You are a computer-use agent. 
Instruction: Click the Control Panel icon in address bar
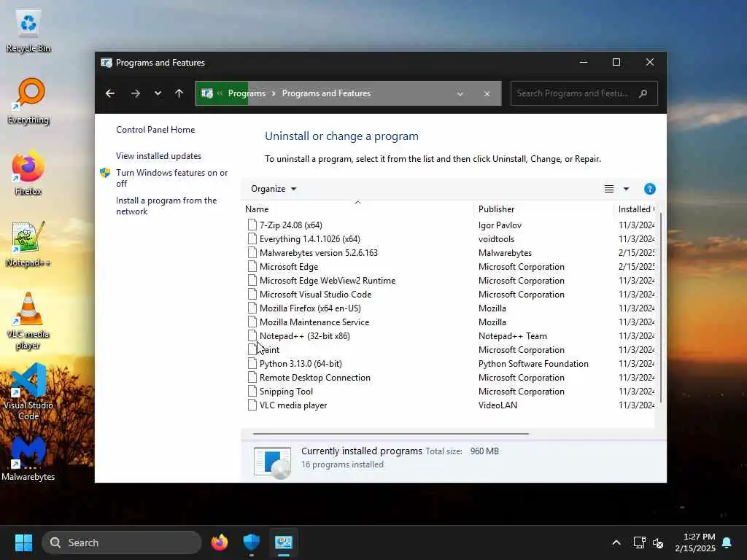point(207,93)
